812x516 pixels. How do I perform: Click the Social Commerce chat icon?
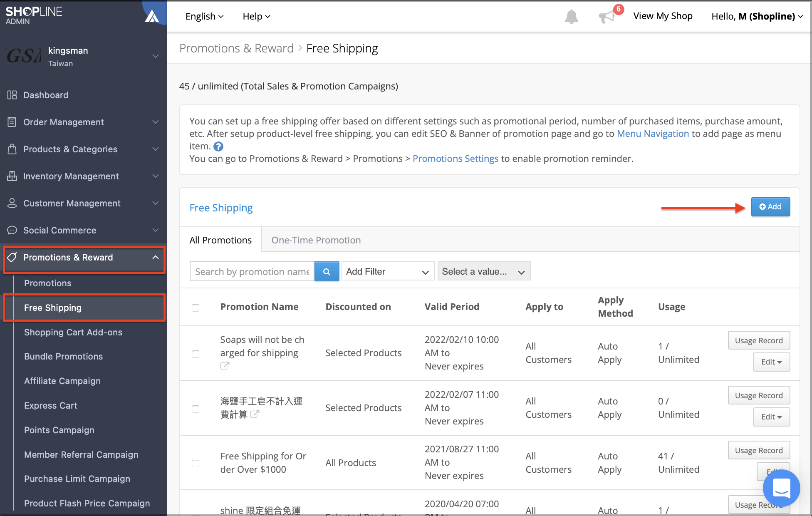point(12,230)
